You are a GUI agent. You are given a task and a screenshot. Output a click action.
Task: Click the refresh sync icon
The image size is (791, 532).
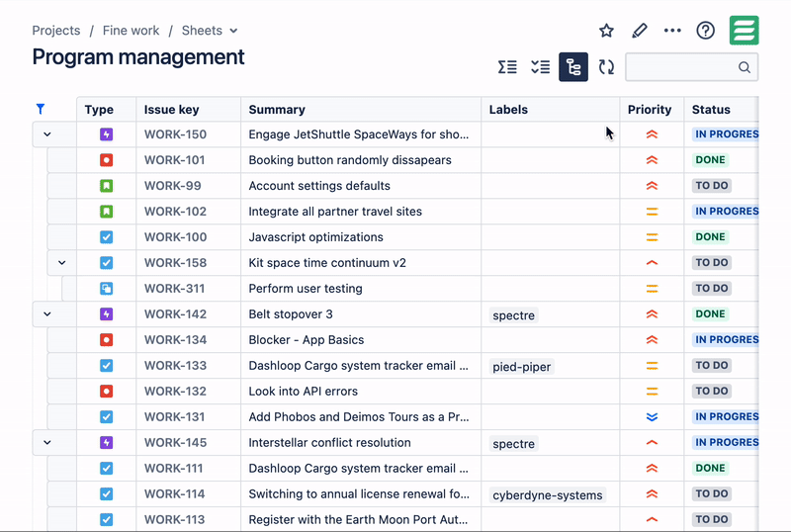click(x=606, y=66)
